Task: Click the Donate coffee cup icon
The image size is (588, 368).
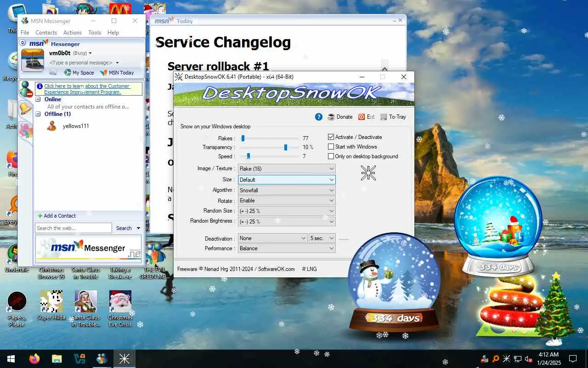Action: click(x=331, y=117)
